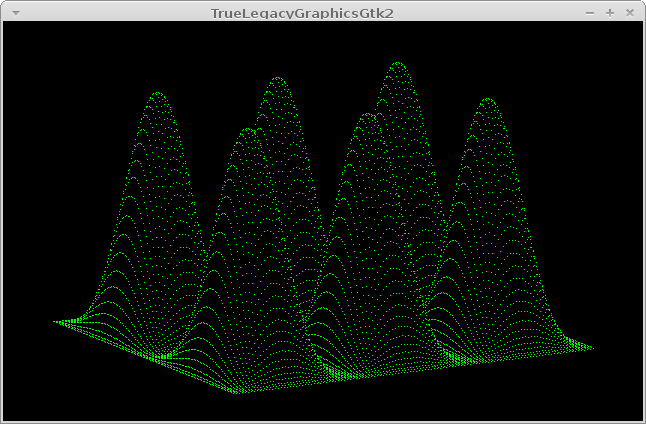Image resolution: width=646 pixels, height=424 pixels.
Task: Click the rightmost corner of the mesh base
Action: point(591,348)
